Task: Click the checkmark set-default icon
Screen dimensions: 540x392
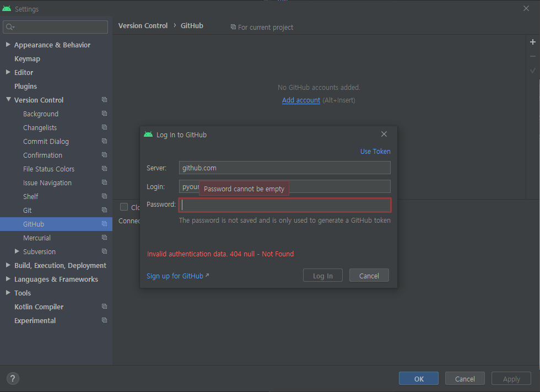Action: pyautogui.click(x=532, y=70)
